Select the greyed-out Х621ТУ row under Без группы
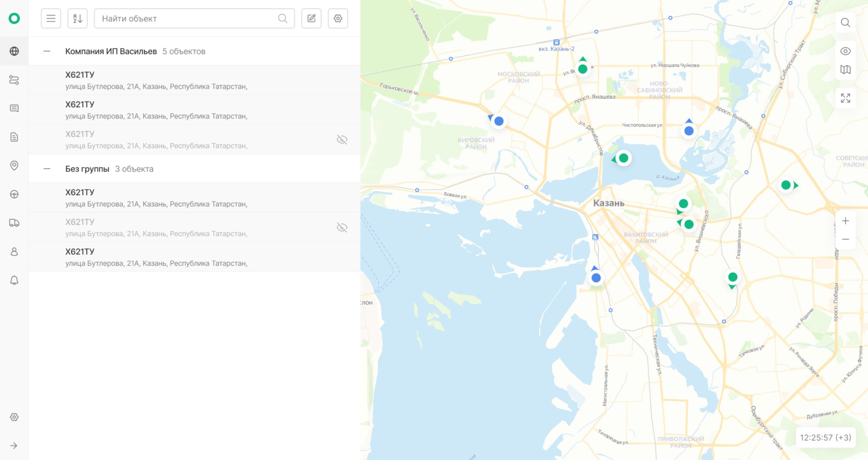The image size is (868, 460). (195, 227)
